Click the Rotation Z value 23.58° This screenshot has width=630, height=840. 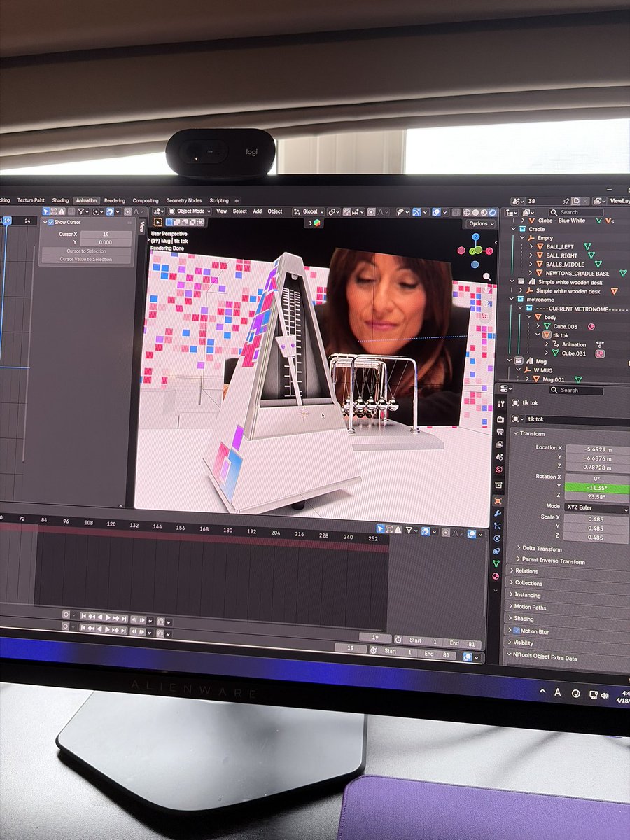(596, 498)
